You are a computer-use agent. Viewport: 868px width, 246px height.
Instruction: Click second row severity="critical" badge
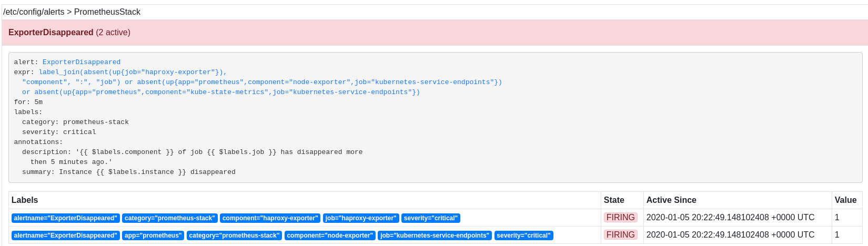click(x=524, y=235)
